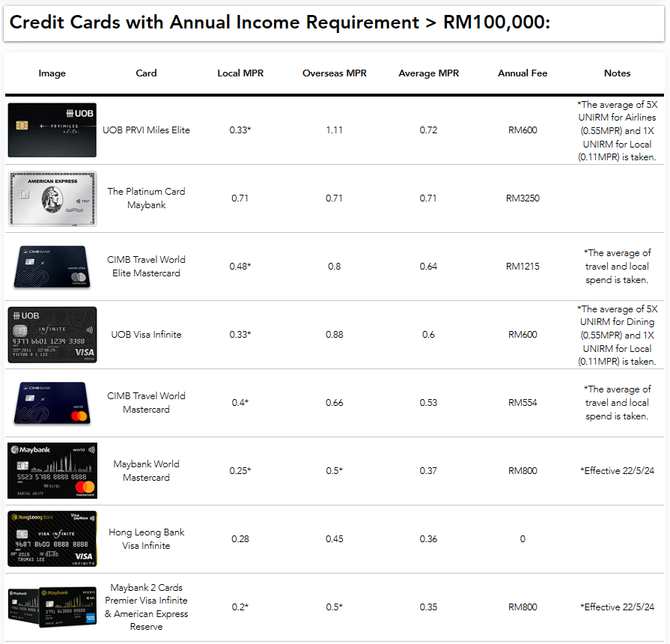The width and height of the screenshot is (670, 644).
Task: Click Maybank 2 Cards Effective 22/5/24 note
Action: pos(617,607)
